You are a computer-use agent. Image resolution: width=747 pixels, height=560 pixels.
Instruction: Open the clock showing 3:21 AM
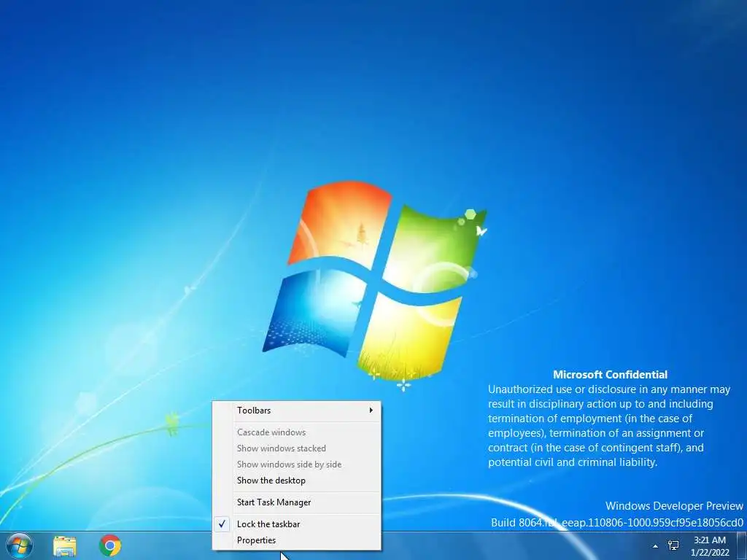click(x=710, y=546)
